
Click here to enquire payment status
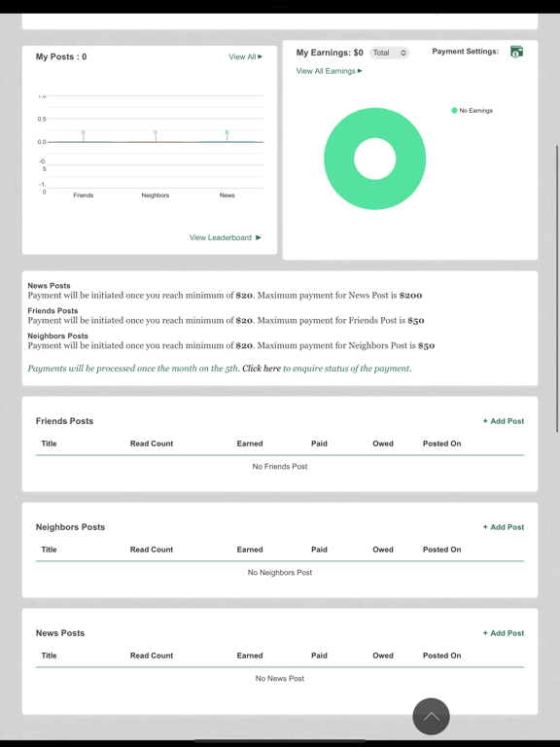tap(262, 369)
